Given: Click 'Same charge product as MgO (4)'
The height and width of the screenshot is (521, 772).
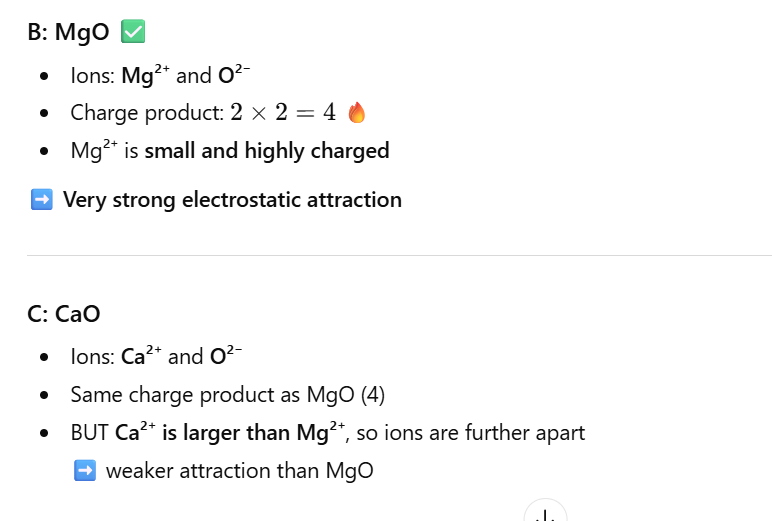Looking at the screenshot, I should (227, 395).
